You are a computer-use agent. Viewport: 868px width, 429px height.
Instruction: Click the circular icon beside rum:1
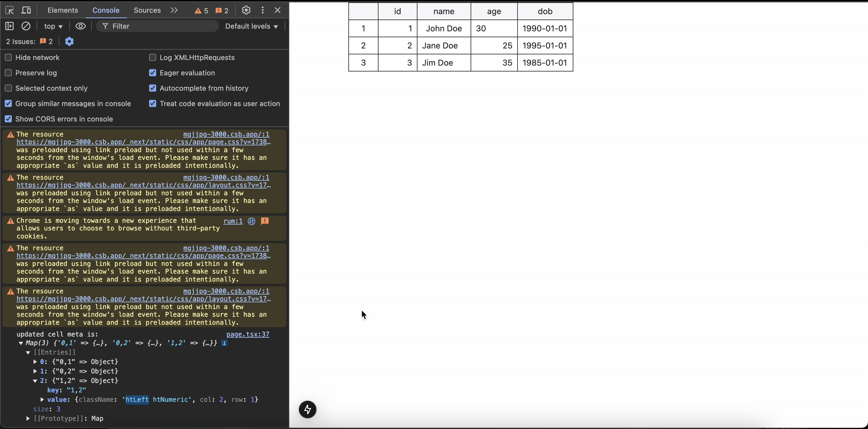251,221
